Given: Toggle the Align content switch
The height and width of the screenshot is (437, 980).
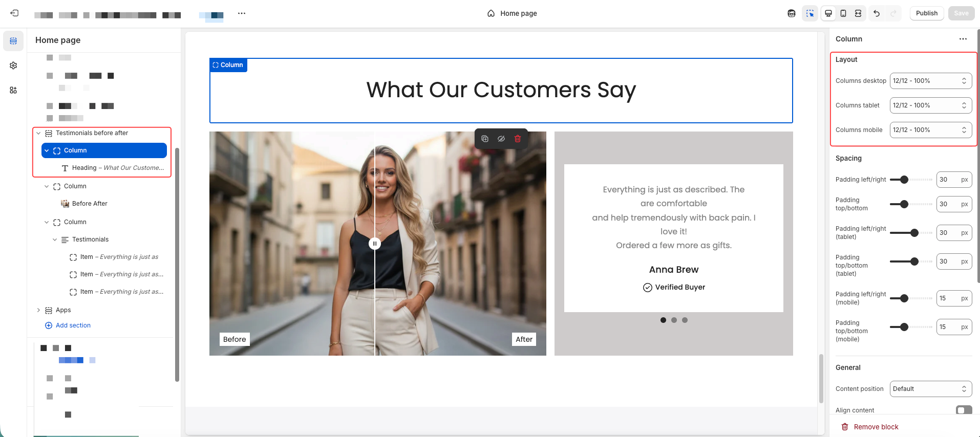Looking at the screenshot, I should click(964, 410).
